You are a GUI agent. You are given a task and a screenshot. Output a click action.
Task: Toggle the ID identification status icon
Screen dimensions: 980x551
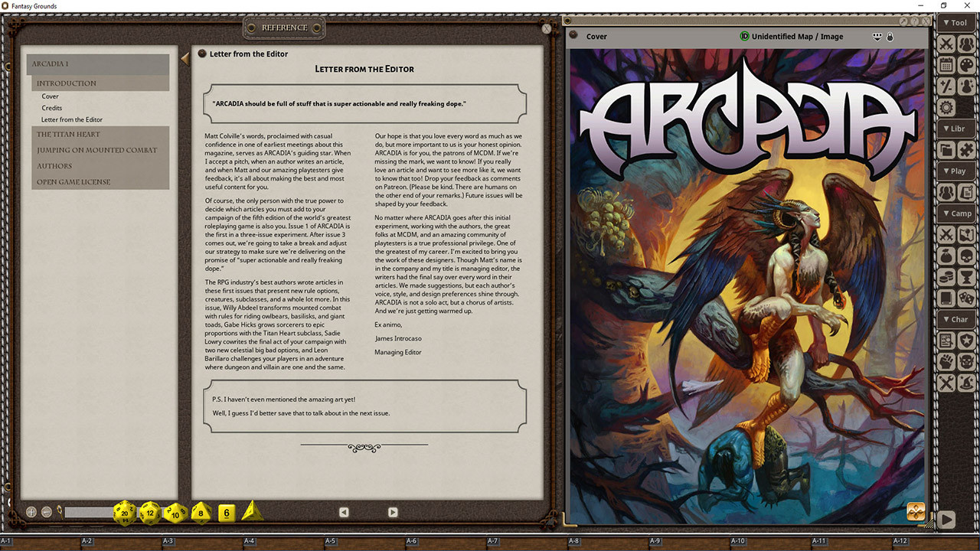point(744,37)
